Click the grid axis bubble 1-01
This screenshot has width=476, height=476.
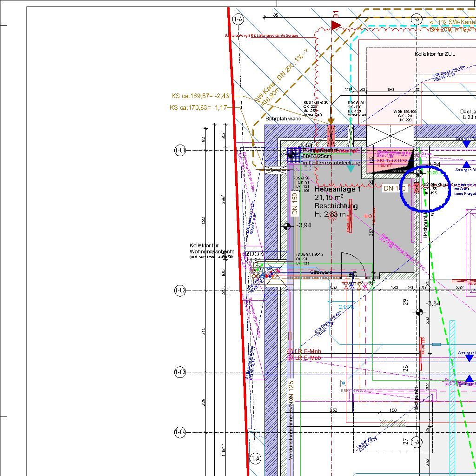click(180, 150)
